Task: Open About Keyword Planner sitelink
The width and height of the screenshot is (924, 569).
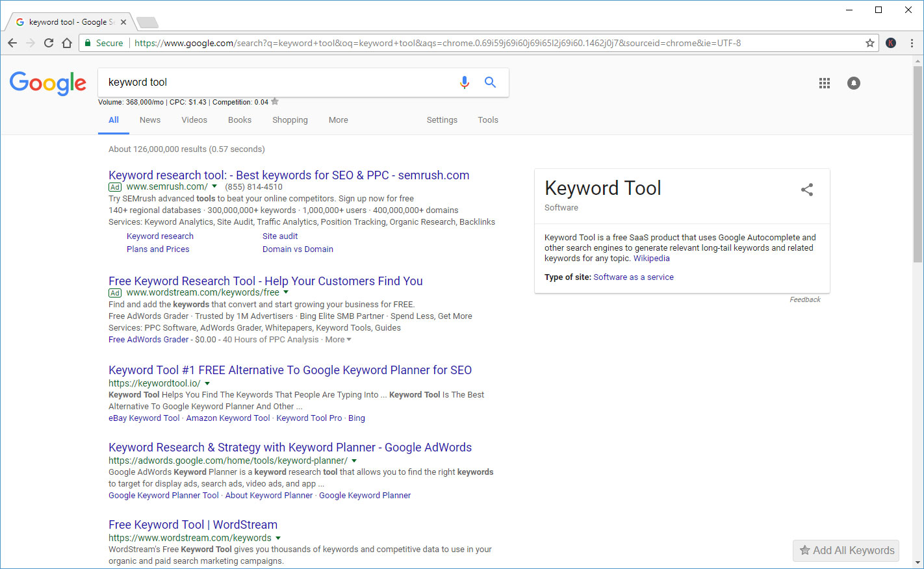Action: tap(269, 496)
